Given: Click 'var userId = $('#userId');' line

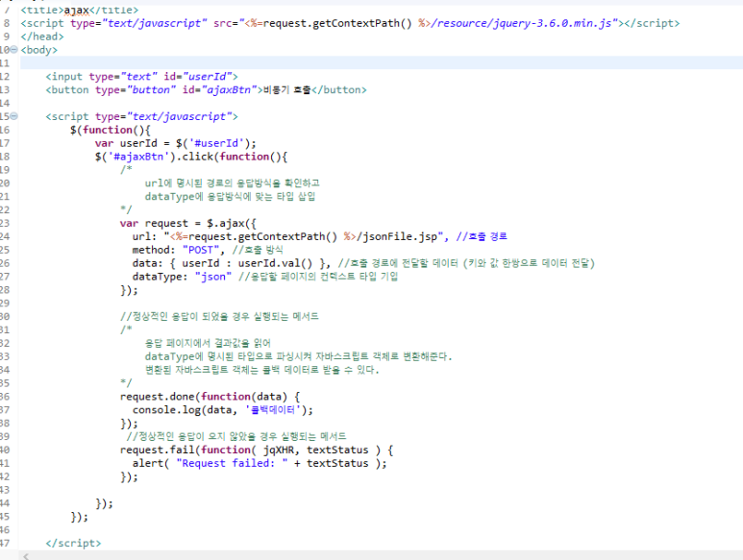Looking at the screenshot, I should pyautogui.click(x=175, y=143).
